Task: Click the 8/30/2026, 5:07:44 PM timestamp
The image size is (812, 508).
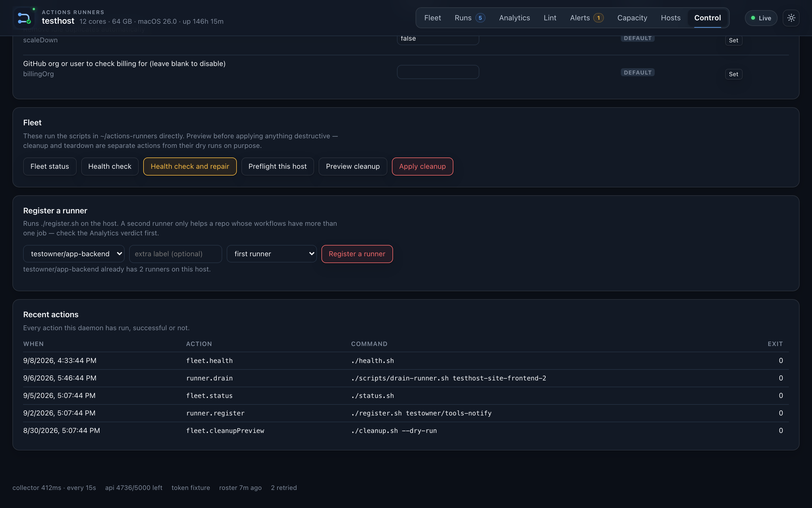Action: click(x=61, y=430)
